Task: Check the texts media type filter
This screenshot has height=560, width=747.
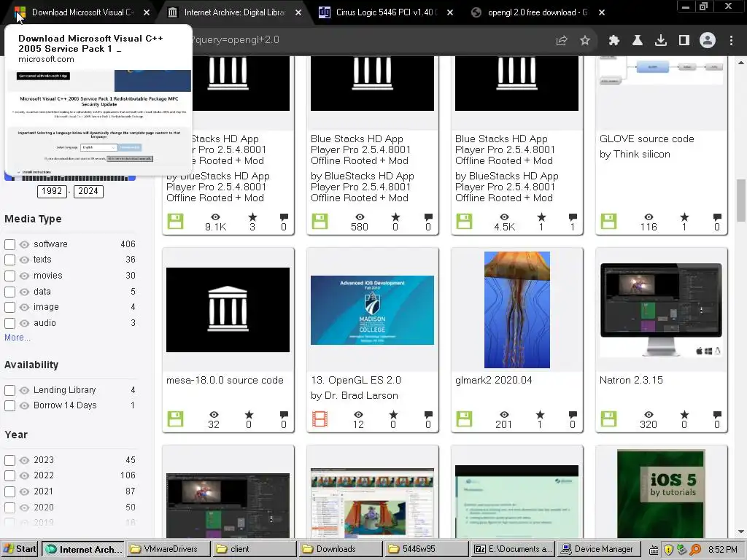Action: point(10,260)
